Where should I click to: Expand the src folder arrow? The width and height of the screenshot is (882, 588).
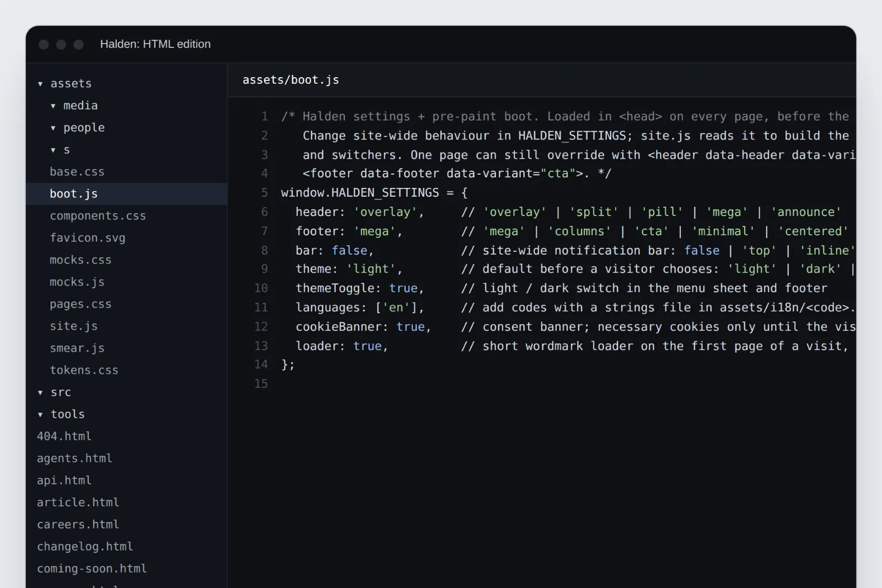pos(40,392)
